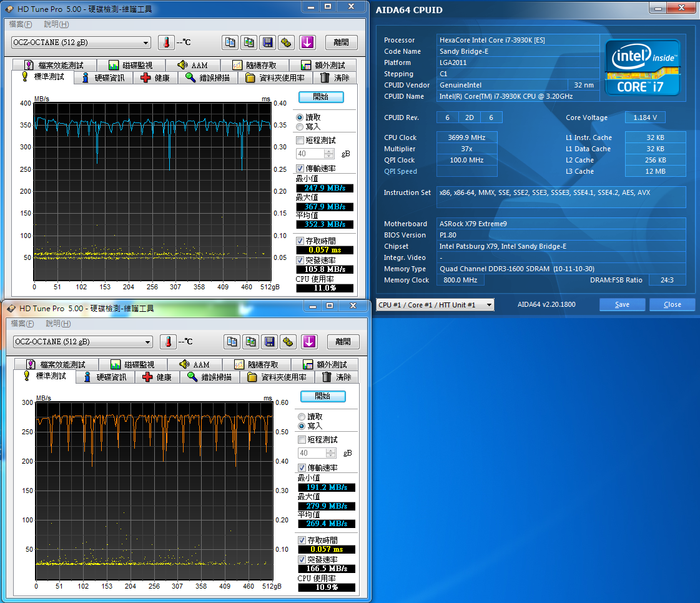The width and height of the screenshot is (700, 603).
Task: Click Close button in AIDA64 CPUID window
Action: (672, 304)
